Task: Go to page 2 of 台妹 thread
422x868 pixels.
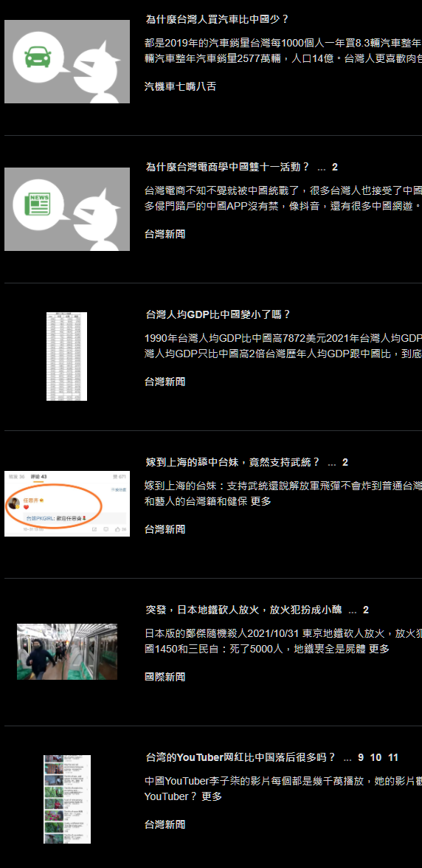Action: coord(345,462)
